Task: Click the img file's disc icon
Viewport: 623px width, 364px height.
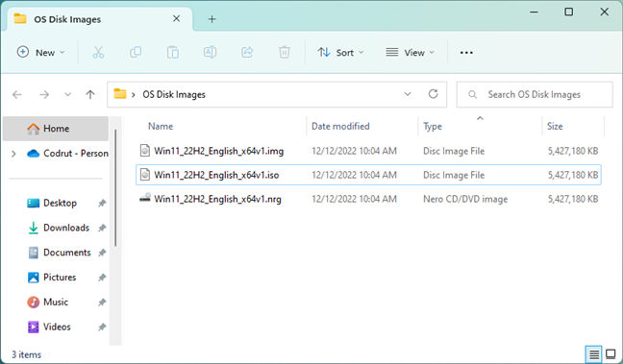Action: point(145,151)
